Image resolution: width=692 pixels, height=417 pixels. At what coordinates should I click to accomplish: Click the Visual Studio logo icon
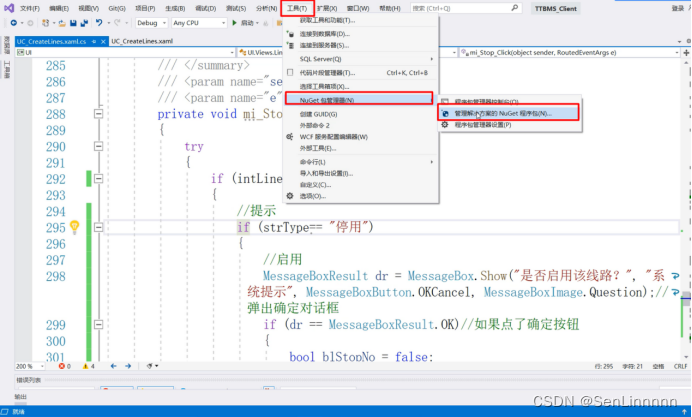tap(9, 7)
